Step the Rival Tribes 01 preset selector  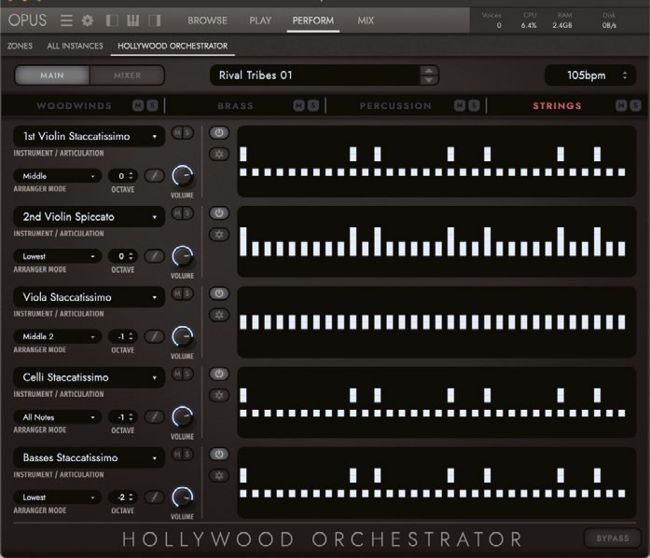click(x=429, y=75)
